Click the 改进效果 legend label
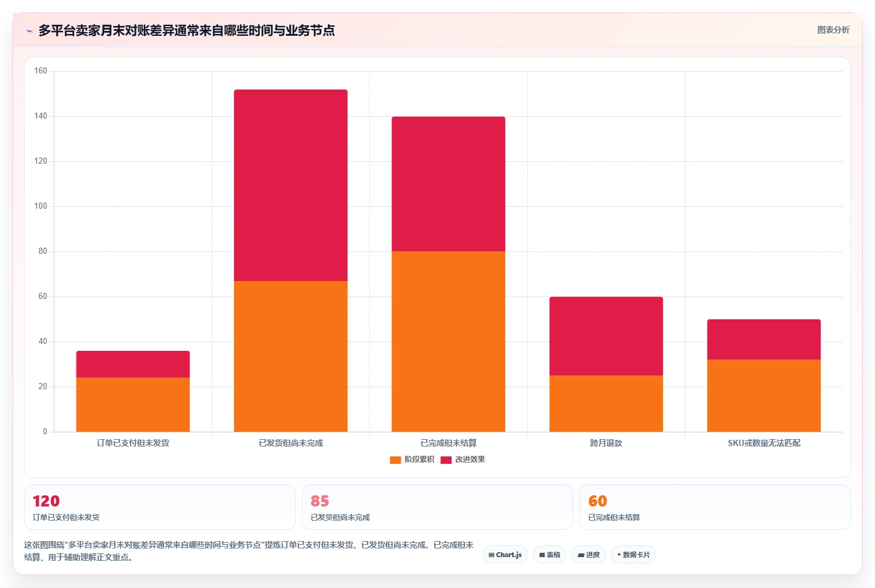875x588 pixels. (470, 460)
